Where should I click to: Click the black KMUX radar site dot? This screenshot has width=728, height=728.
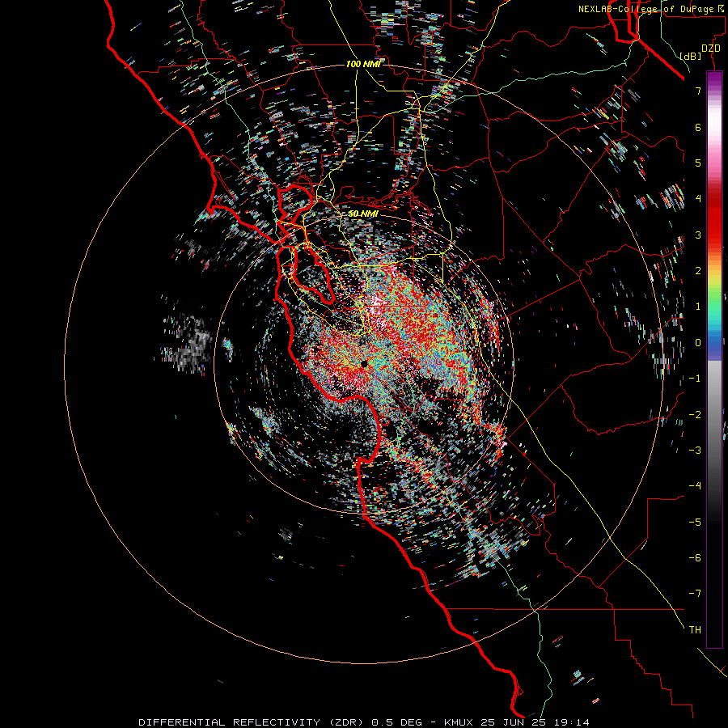(364, 364)
